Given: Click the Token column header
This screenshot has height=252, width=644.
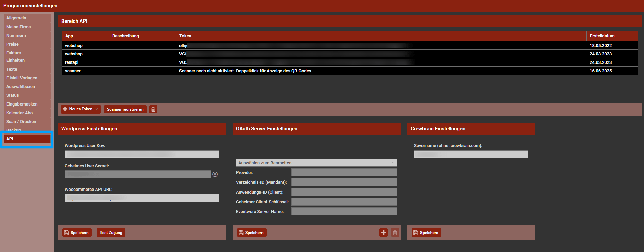Looking at the screenshot, I should (x=381, y=36).
